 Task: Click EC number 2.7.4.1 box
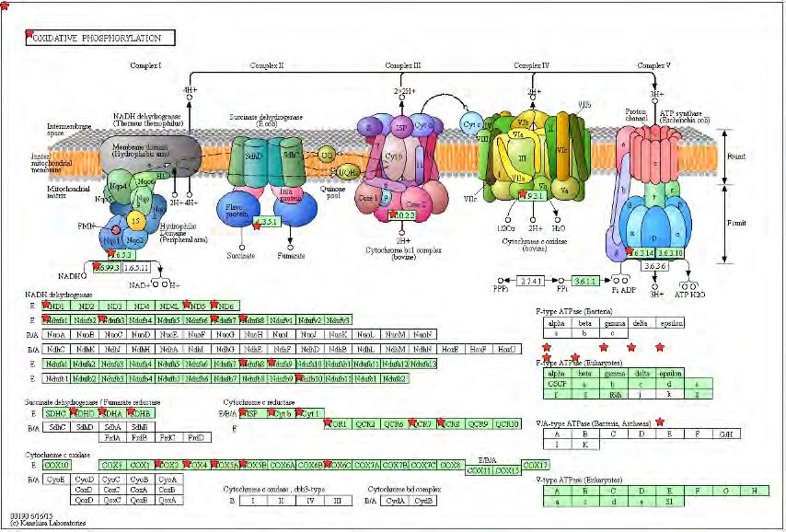click(530, 282)
